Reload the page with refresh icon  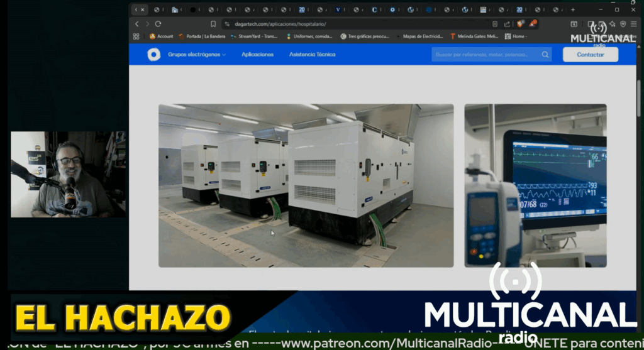point(158,24)
